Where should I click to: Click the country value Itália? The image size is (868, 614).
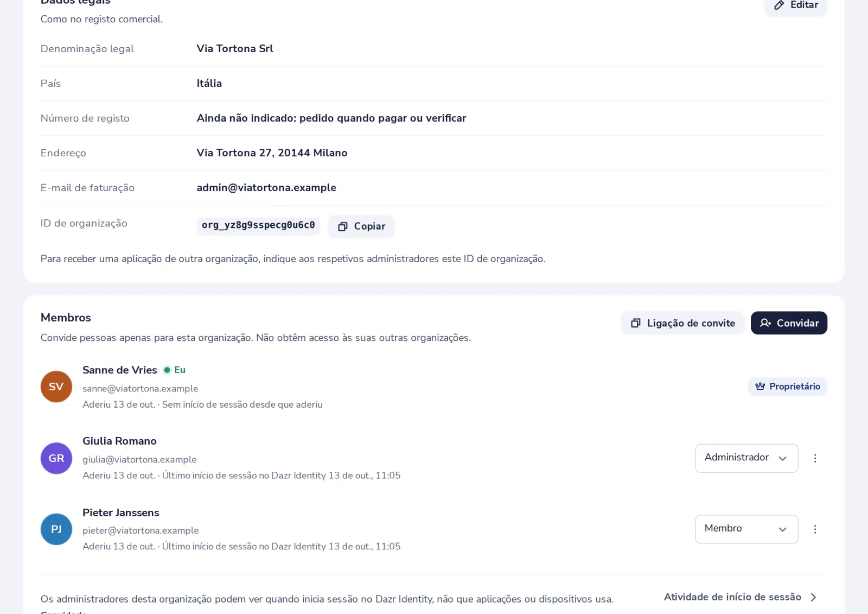tap(209, 84)
